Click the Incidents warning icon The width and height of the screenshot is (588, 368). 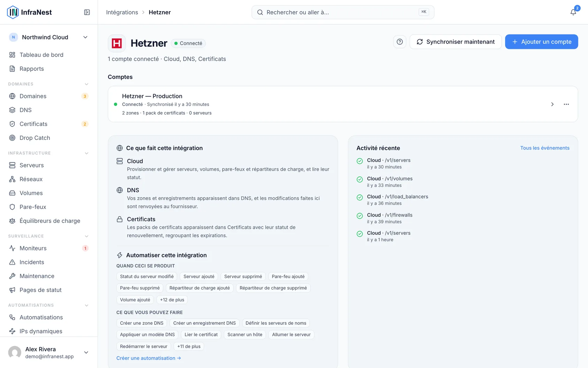12,262
